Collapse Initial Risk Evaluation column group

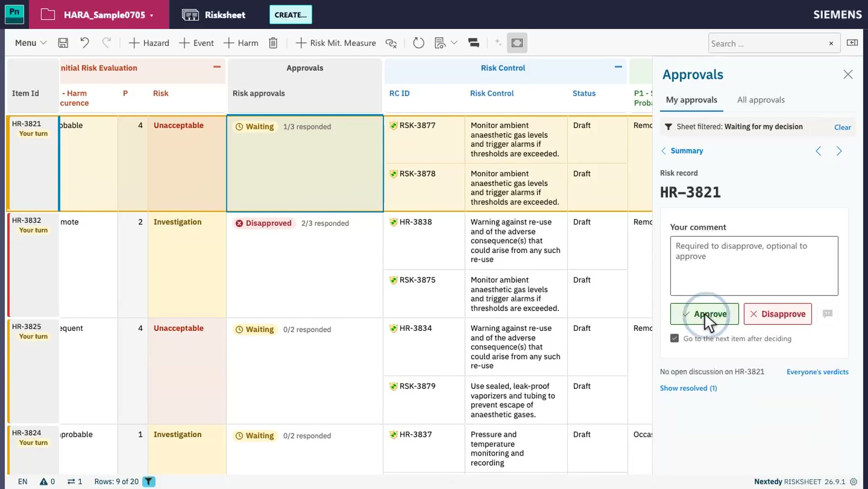click(x=217, y=67)
